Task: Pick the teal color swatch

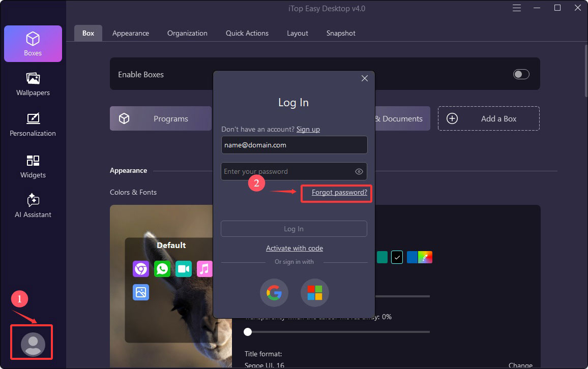Action: tap(382, 257)
